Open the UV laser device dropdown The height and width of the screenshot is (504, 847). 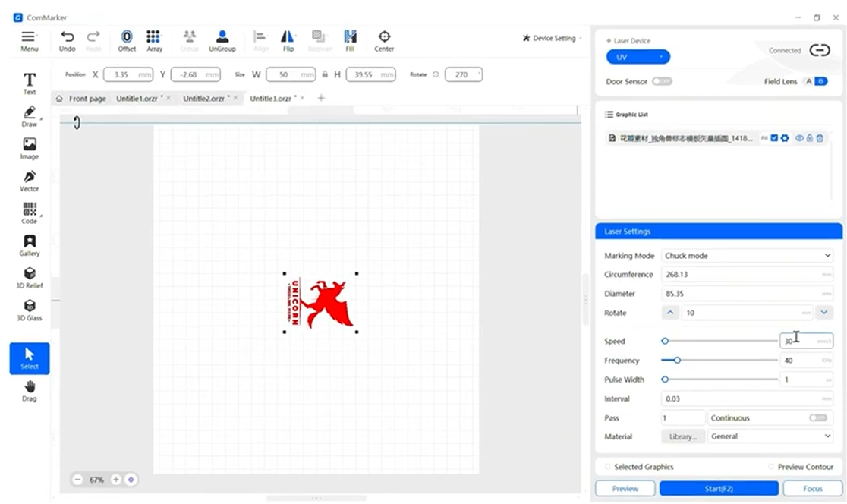click(638, 57)
